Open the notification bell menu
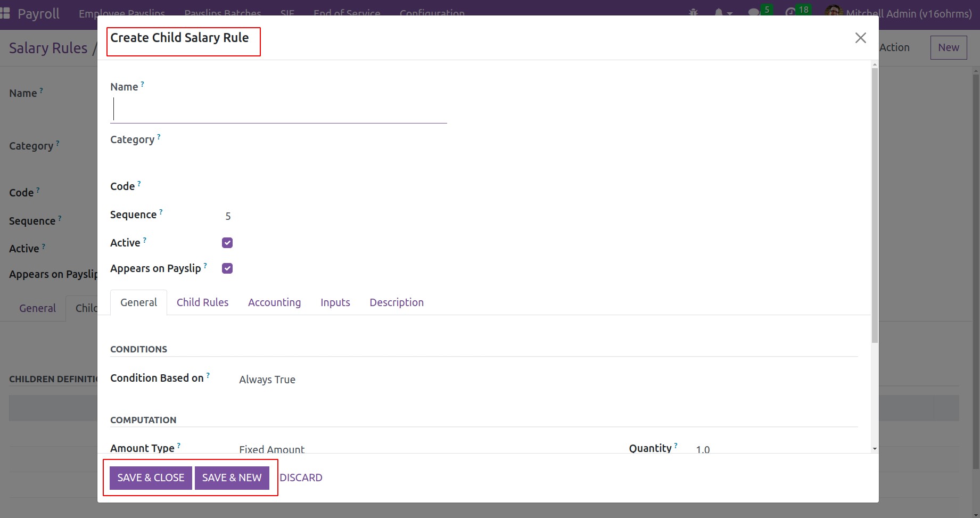The width and height of the screenshot is (980, 518). pos(719,12)
